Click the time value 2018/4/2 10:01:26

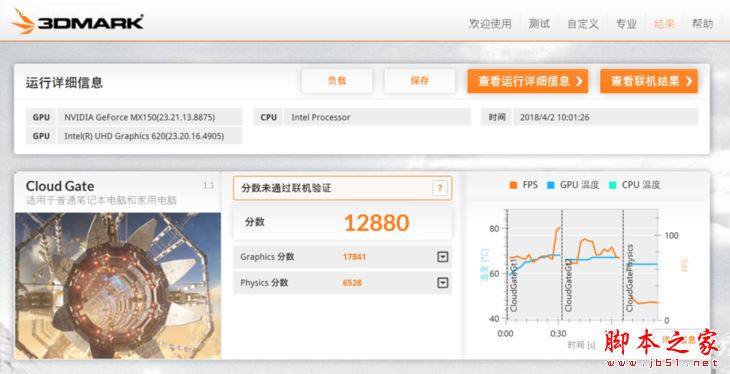point(554,117)
